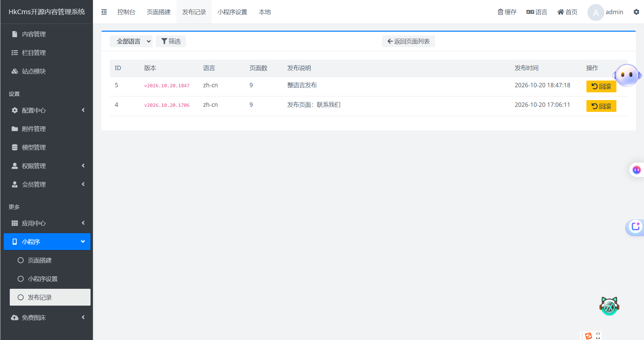Click the 返回页面列表 button
Image resolution: width=644 pixels, height=340 pixels.
pos(408,41)
